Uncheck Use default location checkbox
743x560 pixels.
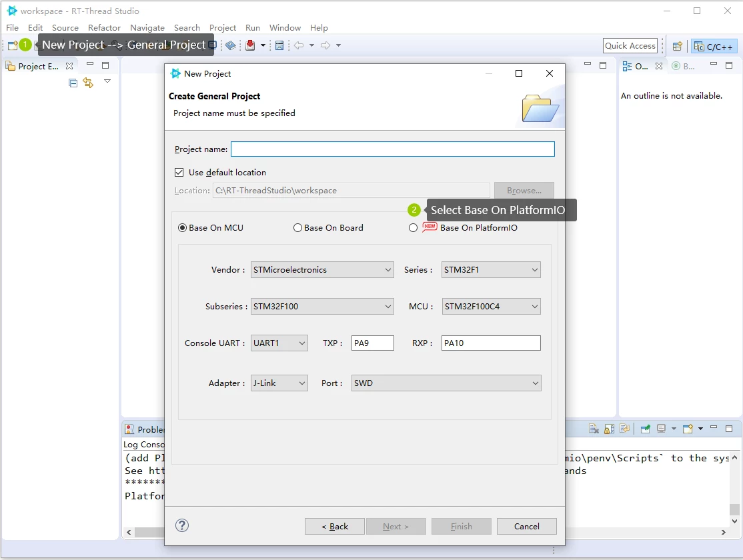[179, 173]
